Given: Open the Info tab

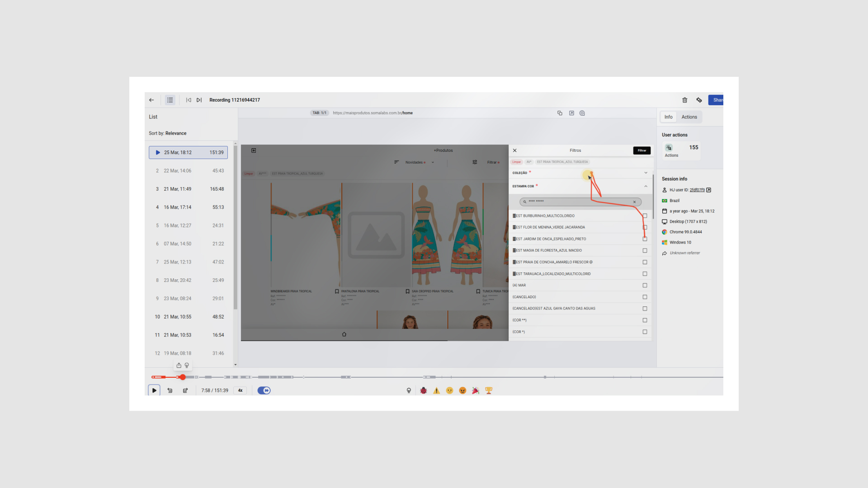Looking at the screenshot, I should [668, 117].
